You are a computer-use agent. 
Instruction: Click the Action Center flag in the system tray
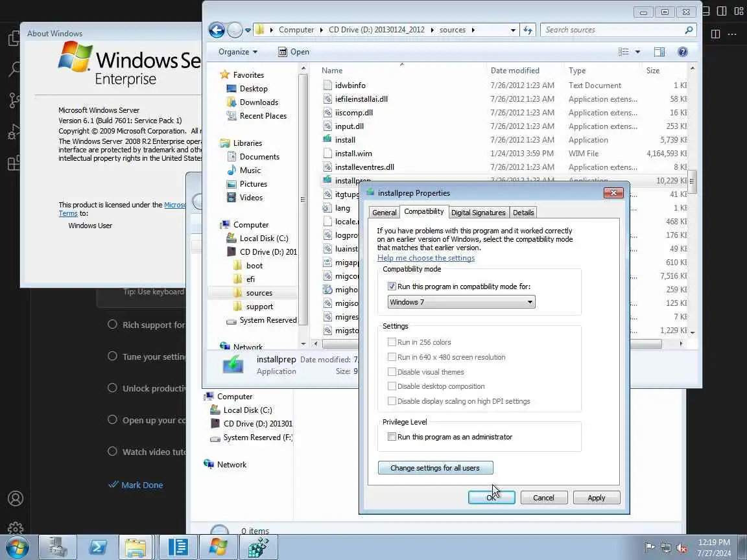(649, 548)
